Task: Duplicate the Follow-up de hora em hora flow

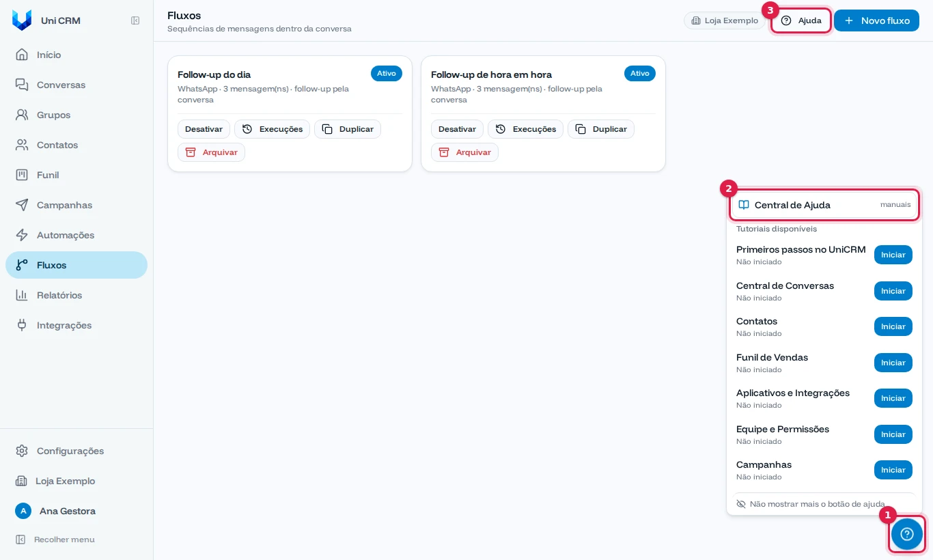Action: tap(601, 129)
